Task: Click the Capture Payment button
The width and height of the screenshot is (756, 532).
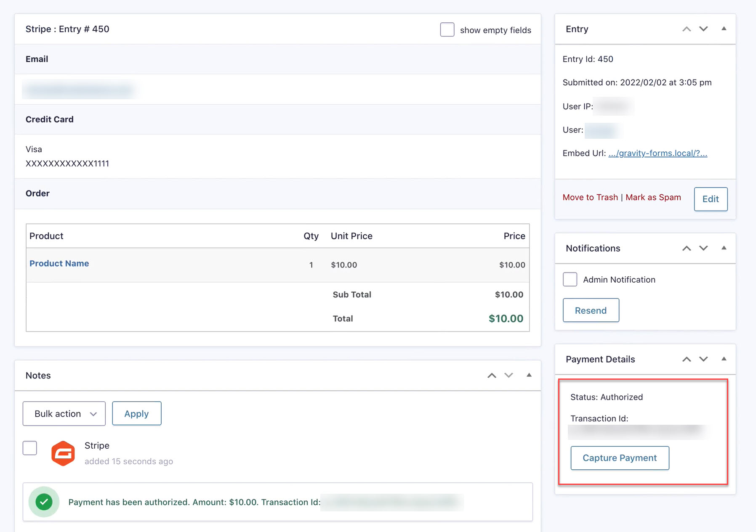Action: pos(620,458)
